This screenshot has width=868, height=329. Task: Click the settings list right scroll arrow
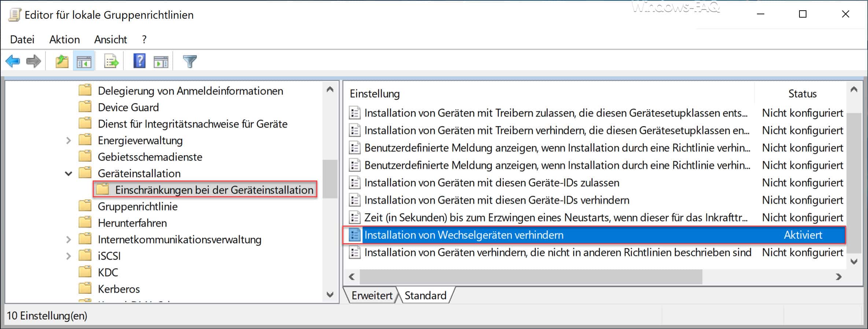coord(839,277)
